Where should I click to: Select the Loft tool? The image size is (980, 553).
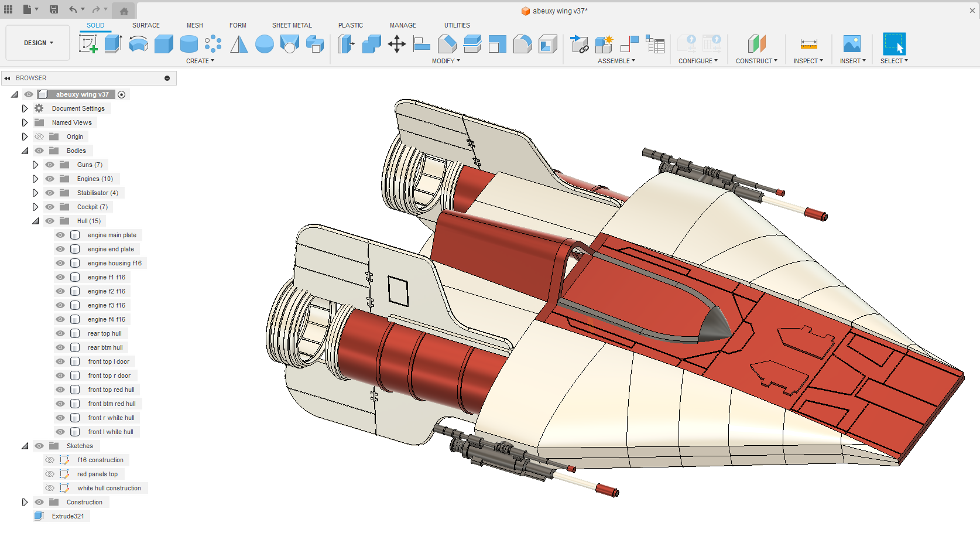click(290, 44)
